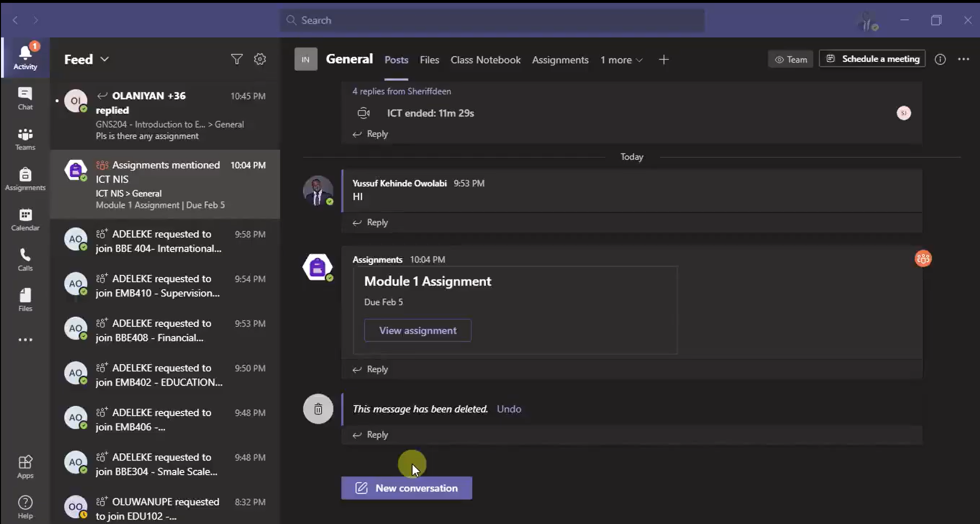The height and width of the screenshot is (524, 980).
Task: Open the Assignments tab
Action: point(560,60)
